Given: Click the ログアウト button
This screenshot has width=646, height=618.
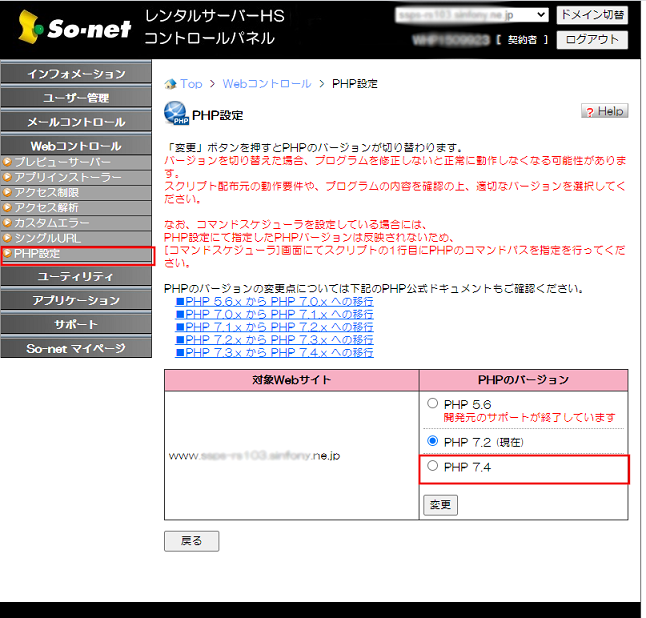Looking at the screenshot, I should tap(592, 40).
